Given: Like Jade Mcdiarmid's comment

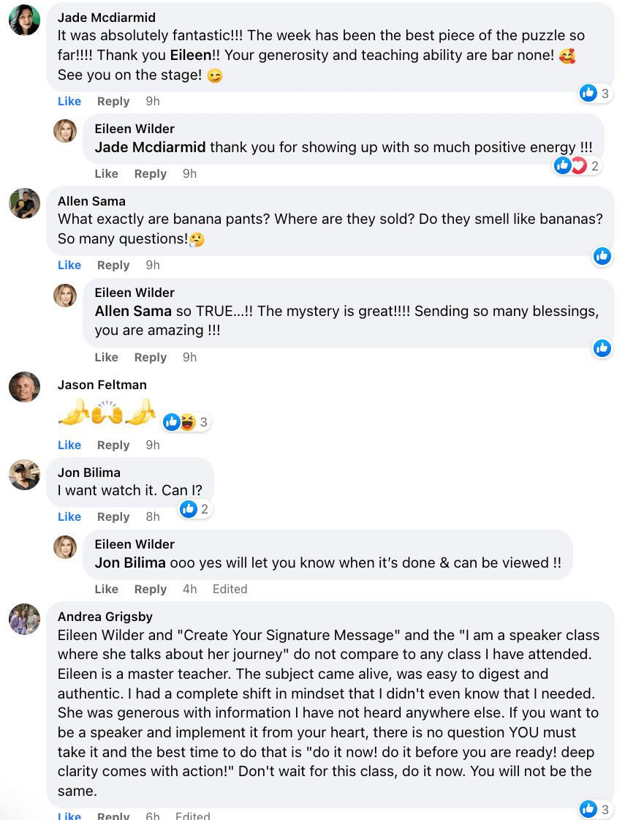Looking at the screenshot, I should click(69, 102).
